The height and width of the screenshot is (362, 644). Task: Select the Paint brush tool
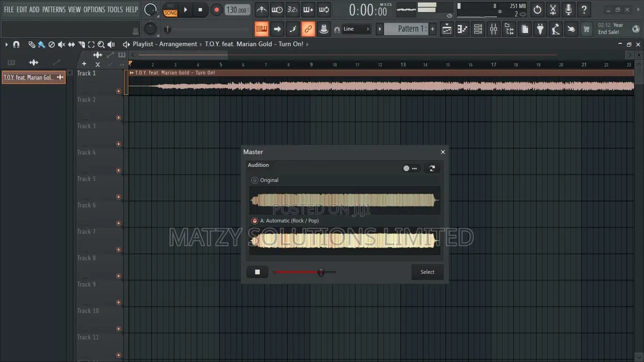(41, 44)
